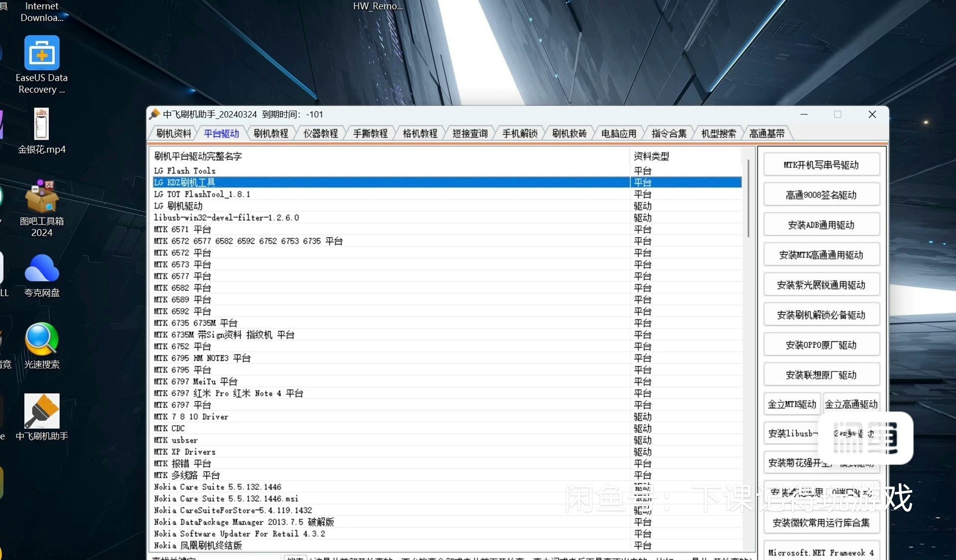Viewport: 956px width, 560px height.
Task: Click the driver list vertical scrollbar
Action: [748, 199]
